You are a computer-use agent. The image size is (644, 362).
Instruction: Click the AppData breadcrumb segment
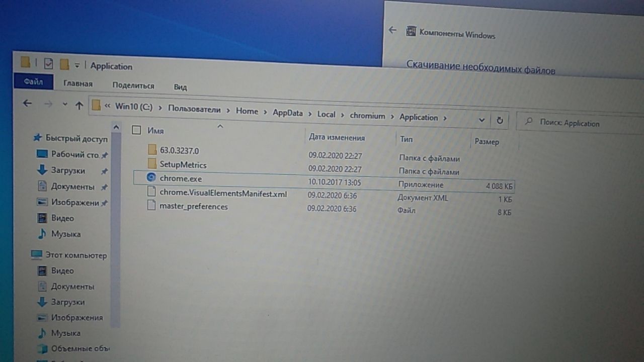click(x=288, y=113)
